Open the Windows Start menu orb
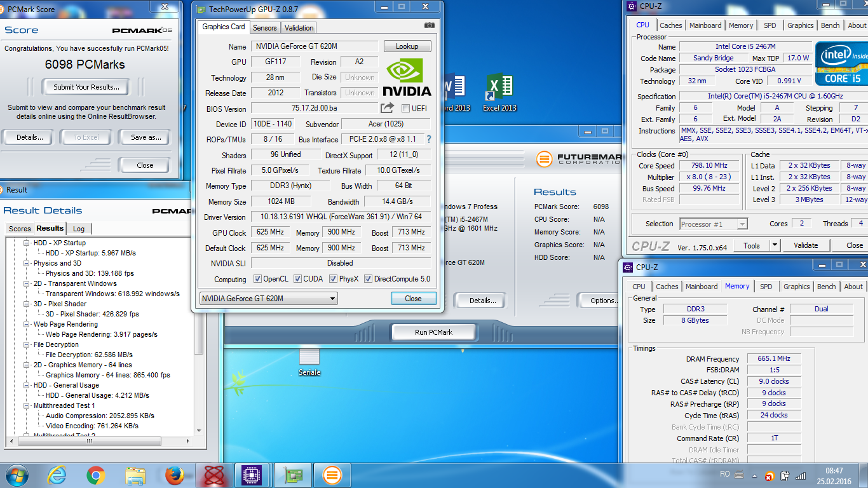This screenshot has height=488, width=868. 17,475
